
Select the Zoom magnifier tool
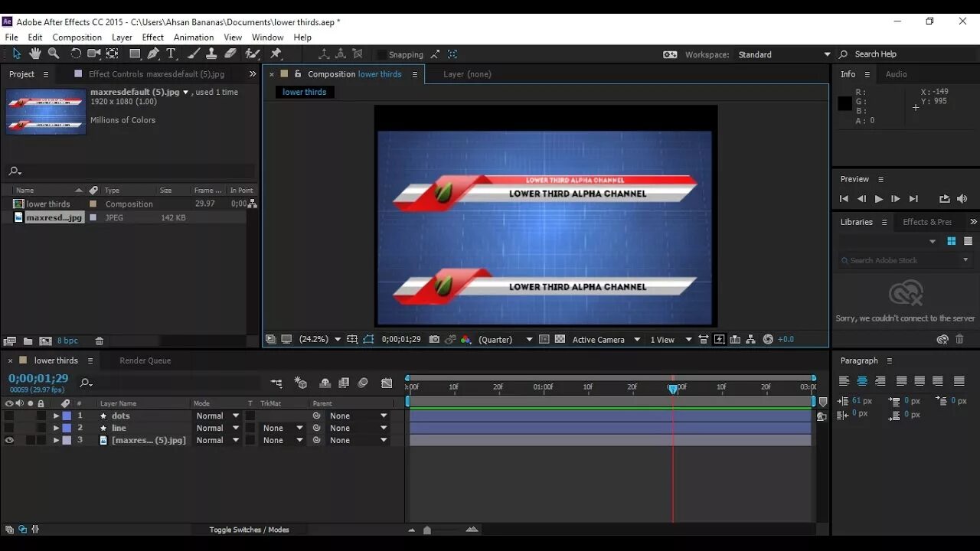coord(54,54)
